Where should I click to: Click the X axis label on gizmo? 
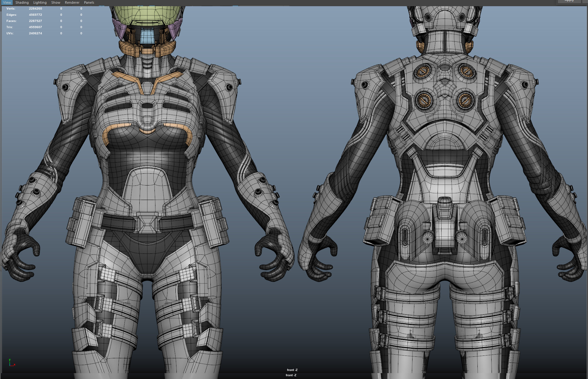pyautogui.click(x=14, y=365)
